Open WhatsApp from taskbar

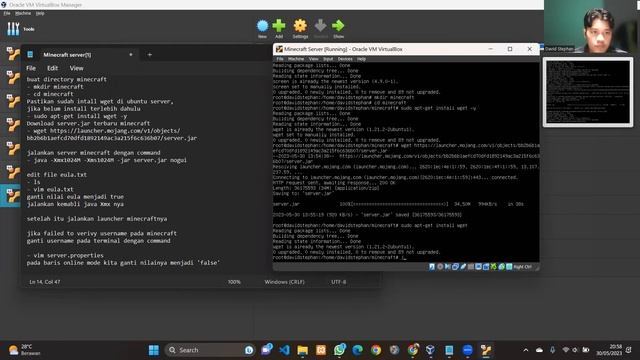[339, 350]
